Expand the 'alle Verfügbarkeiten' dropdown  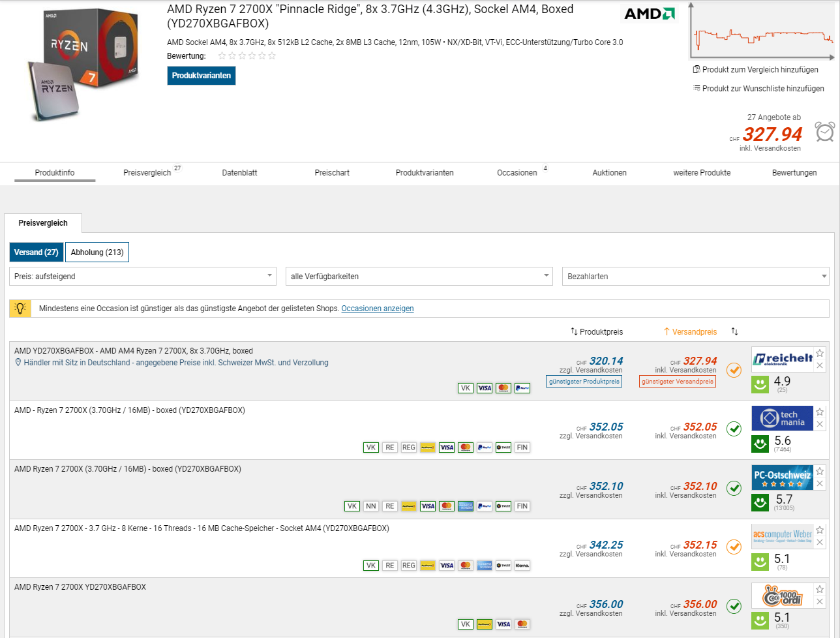419,277
